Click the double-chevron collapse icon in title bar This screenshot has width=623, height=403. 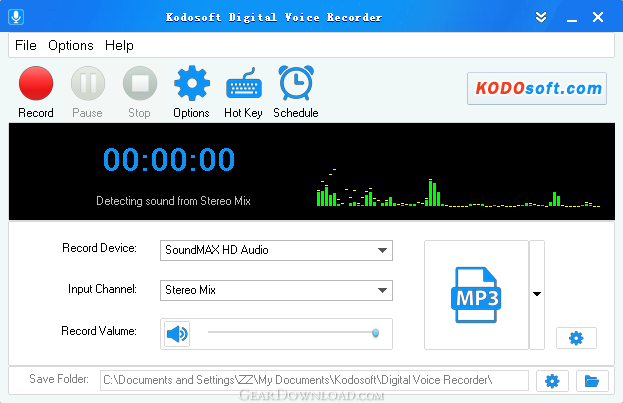coord(541,17)
